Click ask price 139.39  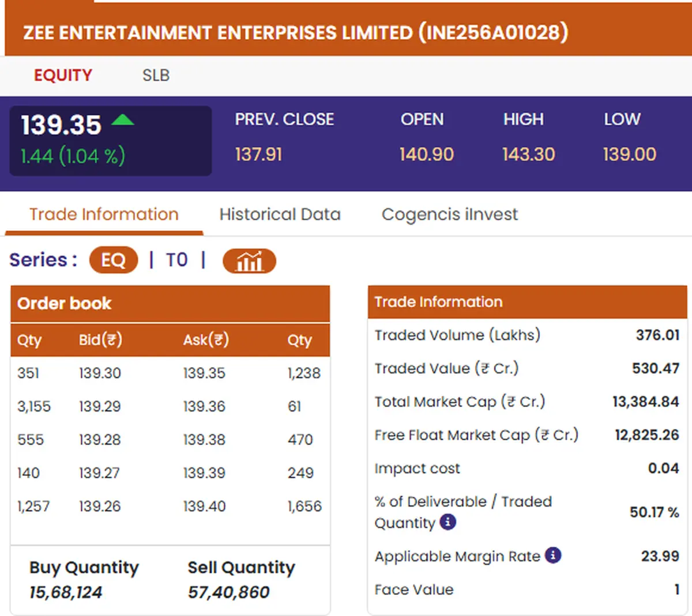pos(204,473)
